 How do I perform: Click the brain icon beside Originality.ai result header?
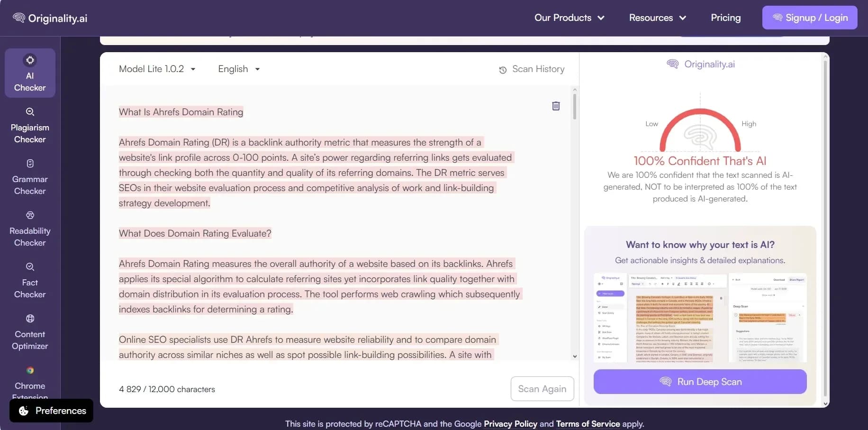coord(672,64)
